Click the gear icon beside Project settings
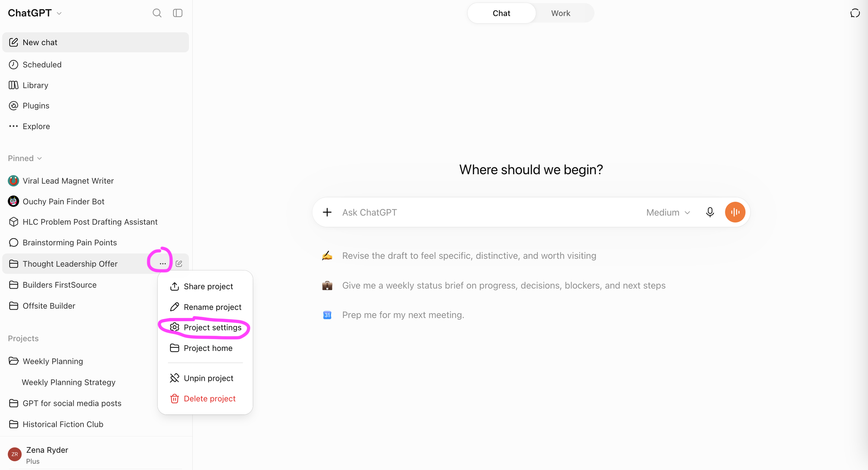This screenshot has width=868, height=470. coord(174,327)
